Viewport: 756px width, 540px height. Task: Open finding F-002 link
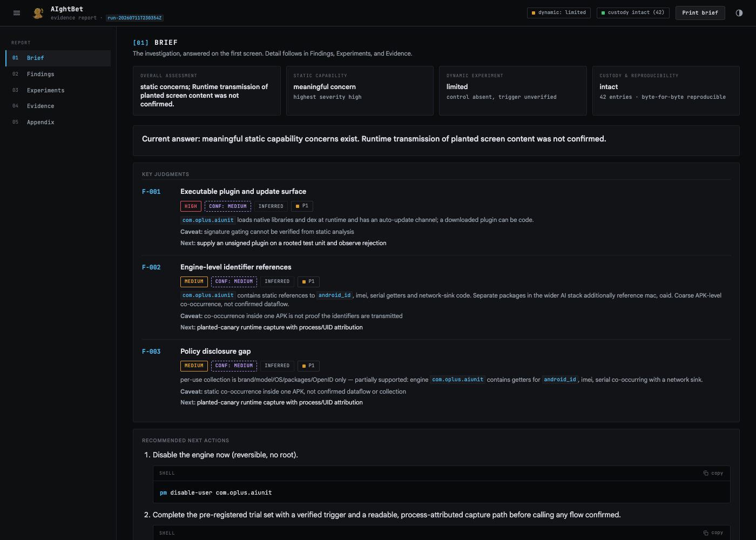point(151,267)
